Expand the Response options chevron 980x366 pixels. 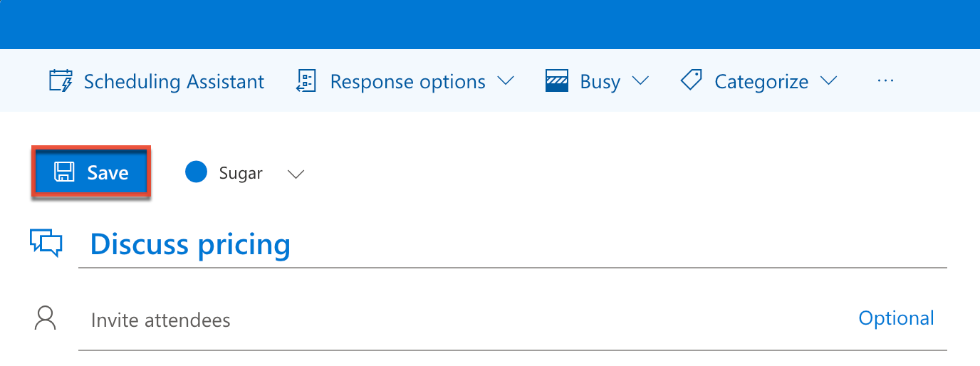[506, 81]
